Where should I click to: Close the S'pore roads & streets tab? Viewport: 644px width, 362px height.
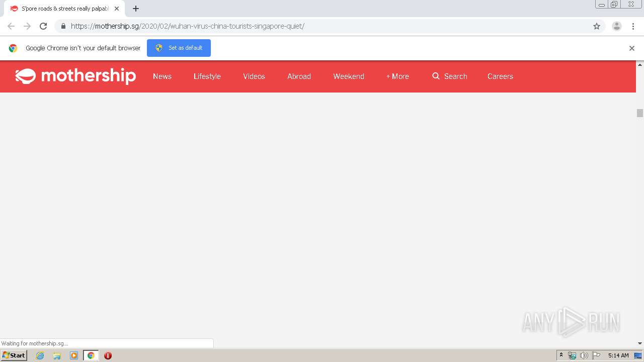(117, 9)
